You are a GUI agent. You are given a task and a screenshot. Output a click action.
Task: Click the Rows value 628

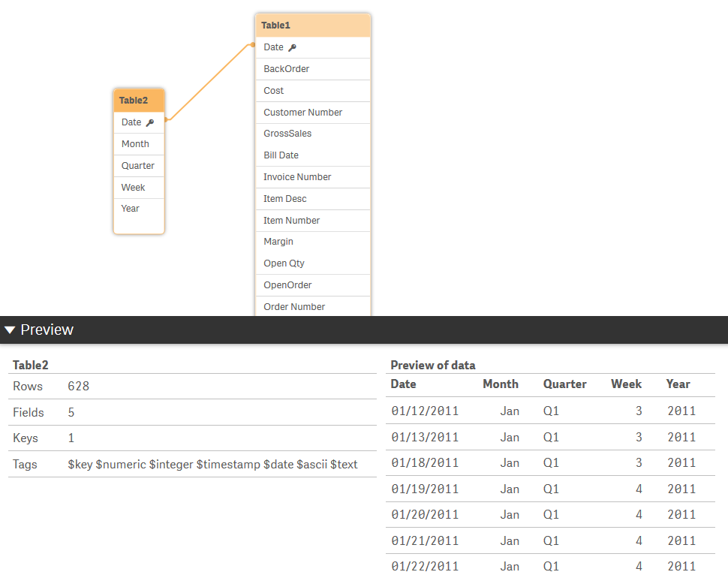(x=79, y=387)
